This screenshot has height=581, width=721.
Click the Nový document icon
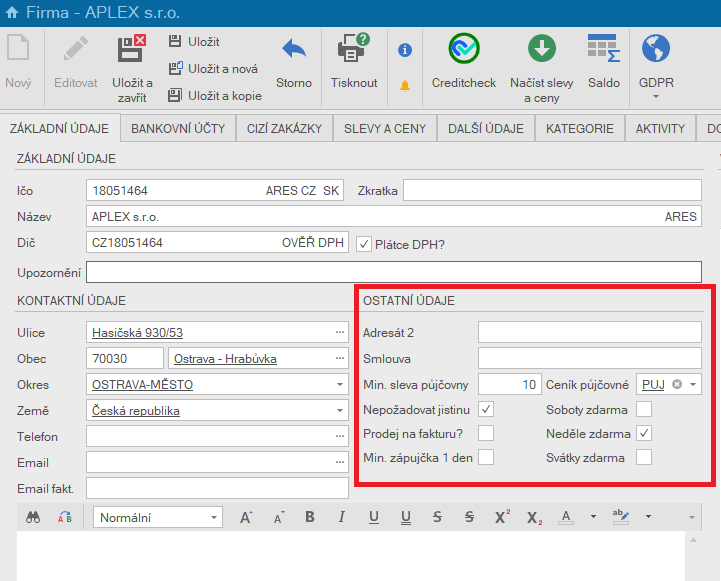18,48
